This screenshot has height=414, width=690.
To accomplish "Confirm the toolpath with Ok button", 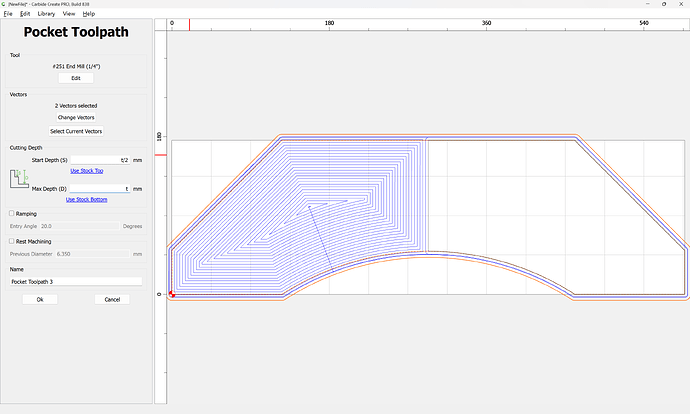I will (40, 299).
